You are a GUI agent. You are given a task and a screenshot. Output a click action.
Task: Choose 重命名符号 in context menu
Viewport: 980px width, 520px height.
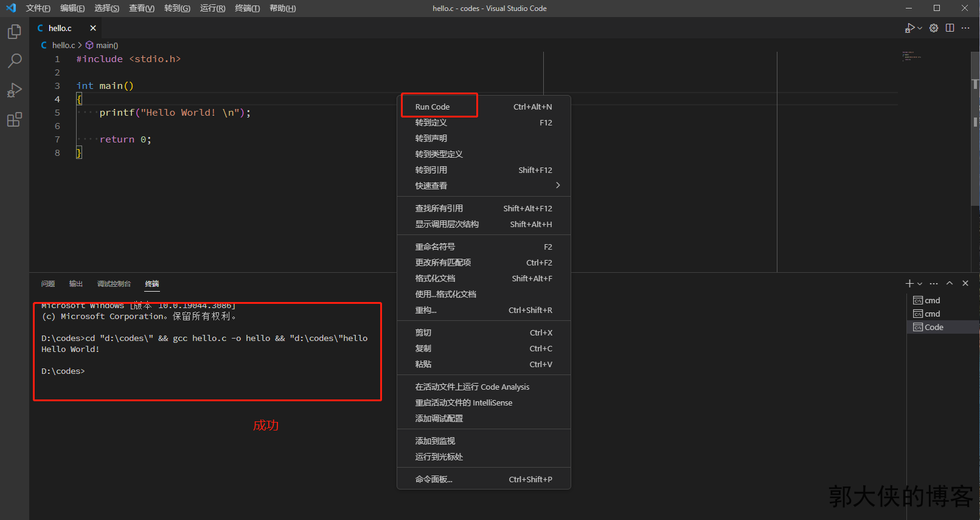pyautogui.click(x=484, y=247)
